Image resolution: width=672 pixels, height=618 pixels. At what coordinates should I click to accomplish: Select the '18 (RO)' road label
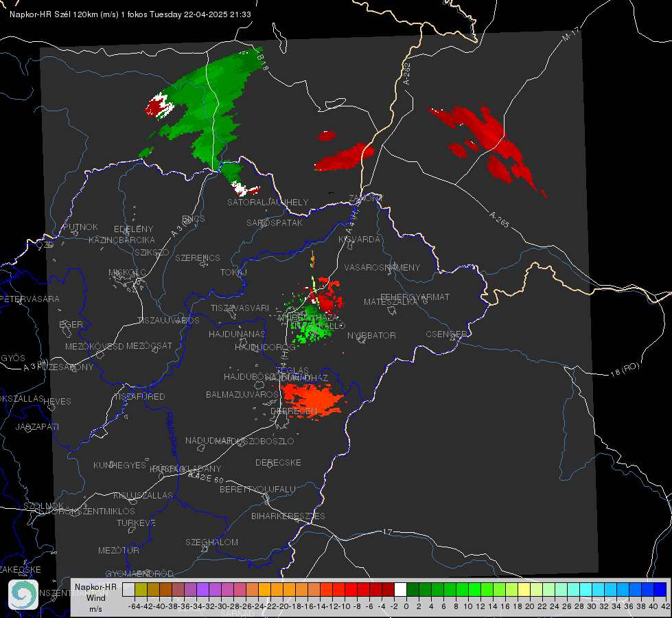pyautogui.click(x=625, y=369)
